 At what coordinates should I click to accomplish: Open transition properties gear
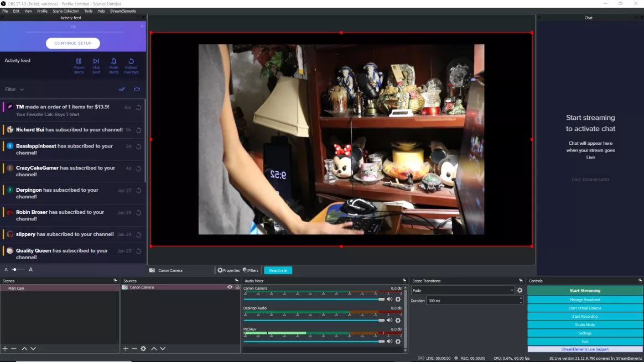click(x=520, y=291)
